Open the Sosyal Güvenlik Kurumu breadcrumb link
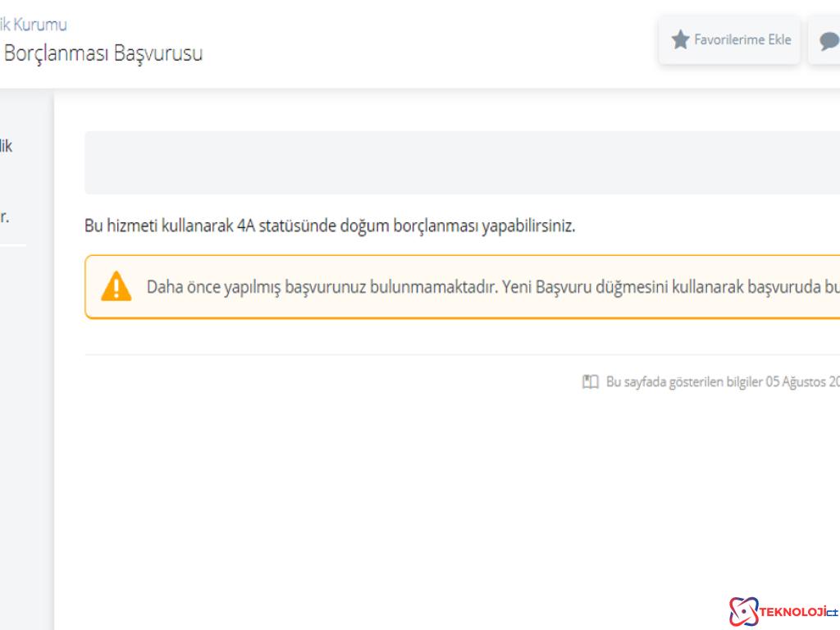This screenshot has width=840, height=630. click(33, 25)
